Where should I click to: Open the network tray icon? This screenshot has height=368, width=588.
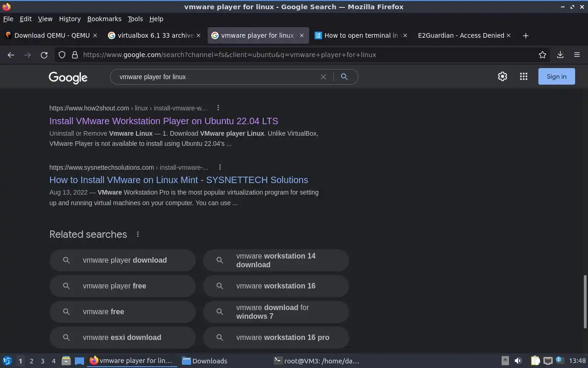click(x=548, y=361)
